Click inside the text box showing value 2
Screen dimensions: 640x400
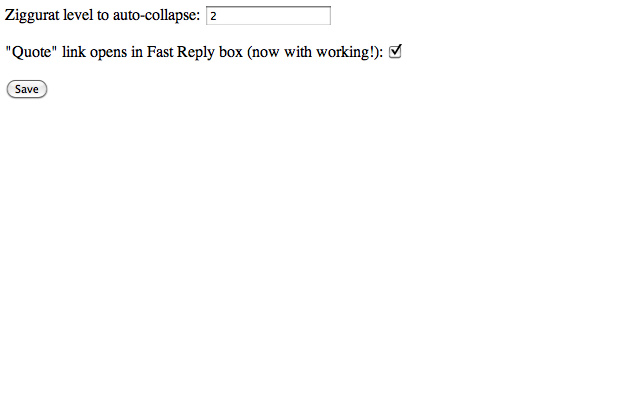coord(268,16)
